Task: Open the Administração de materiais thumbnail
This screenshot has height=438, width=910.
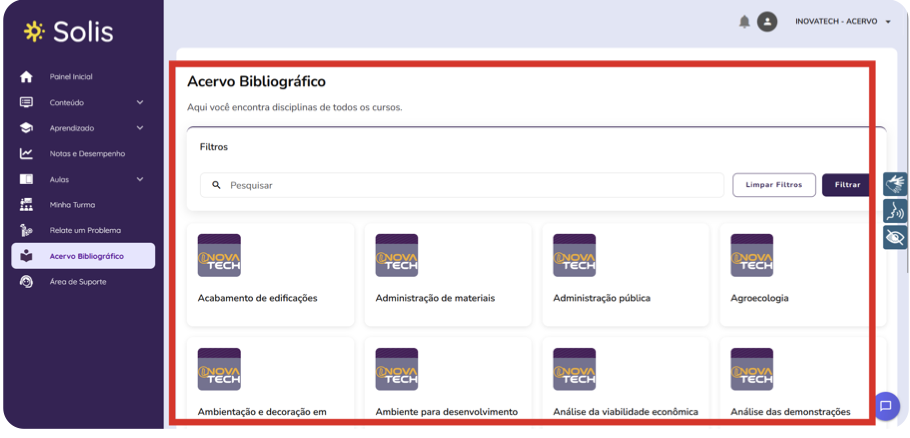Action: tap(397, 255)
